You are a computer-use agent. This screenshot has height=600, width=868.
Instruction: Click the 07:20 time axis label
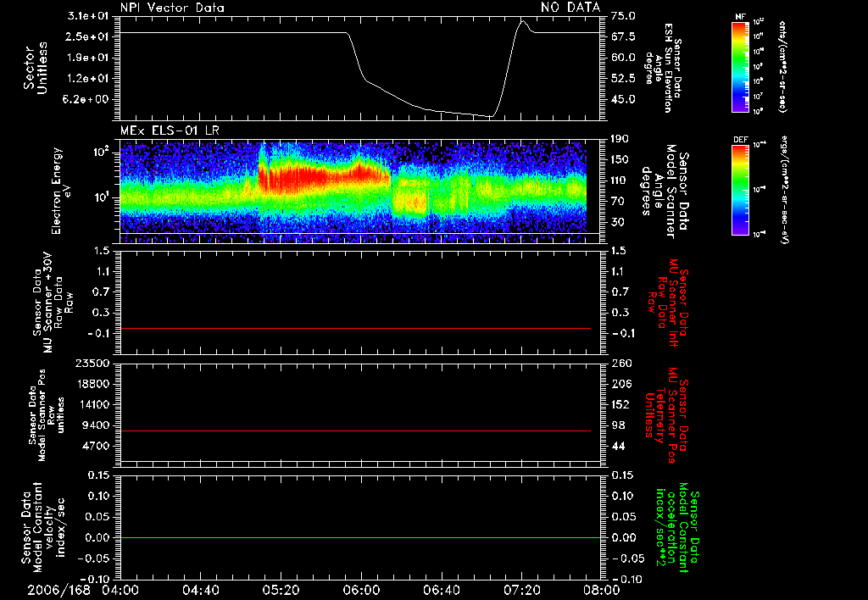(521, 590)
